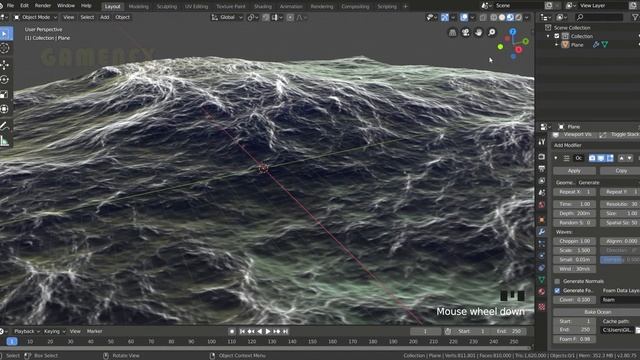This screenshot has width=640, height=360.
Task: Toggle modifier render visibility camera icon
Action: click(592, 158)
